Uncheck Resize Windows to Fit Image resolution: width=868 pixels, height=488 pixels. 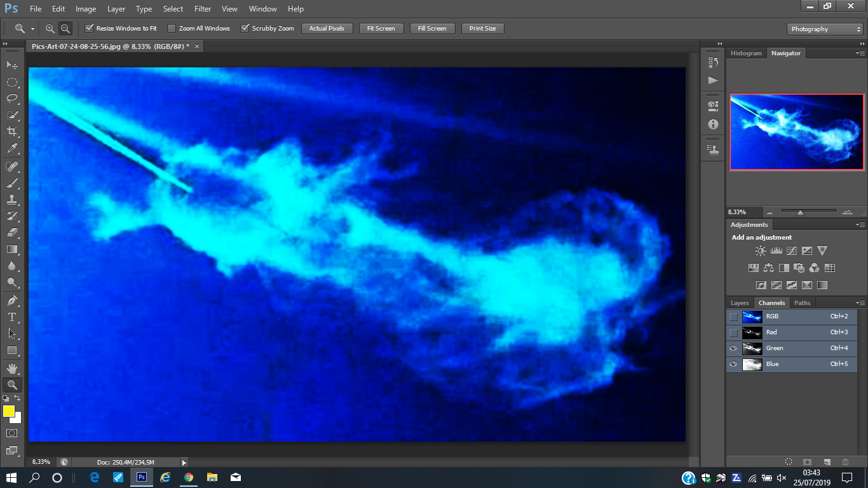pyautogui.click(x=90, y=29)
